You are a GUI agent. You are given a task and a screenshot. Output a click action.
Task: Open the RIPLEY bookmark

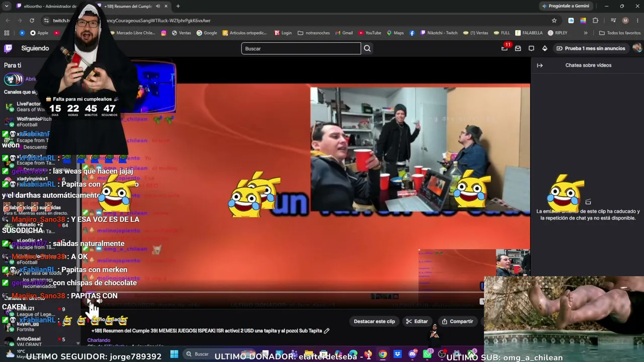click(557, 33)
